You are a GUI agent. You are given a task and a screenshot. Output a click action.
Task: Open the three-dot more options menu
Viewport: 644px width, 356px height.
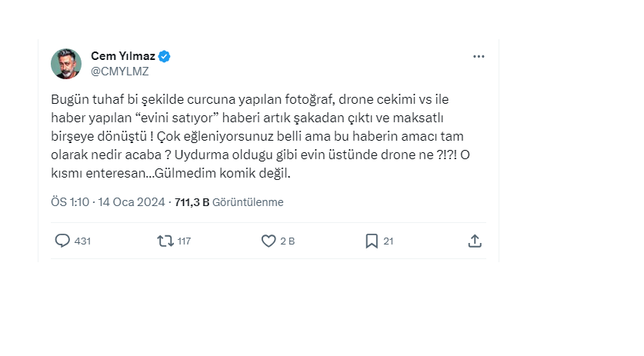[479, 57]
